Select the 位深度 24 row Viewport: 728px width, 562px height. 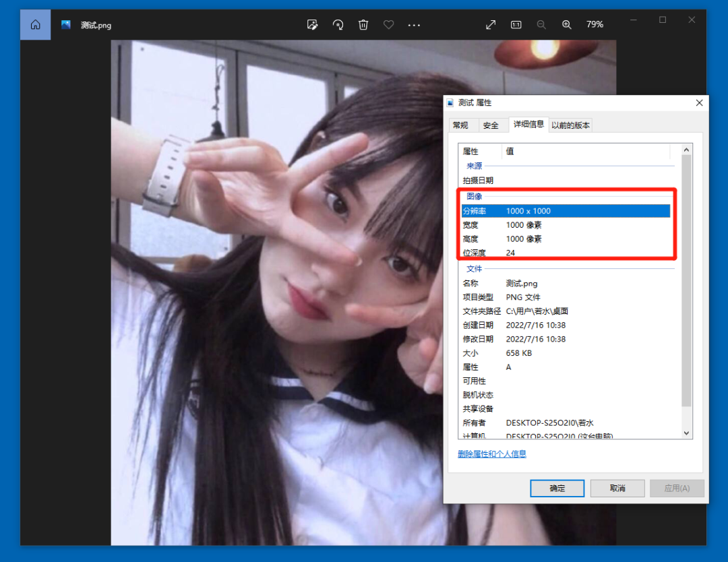566,253
